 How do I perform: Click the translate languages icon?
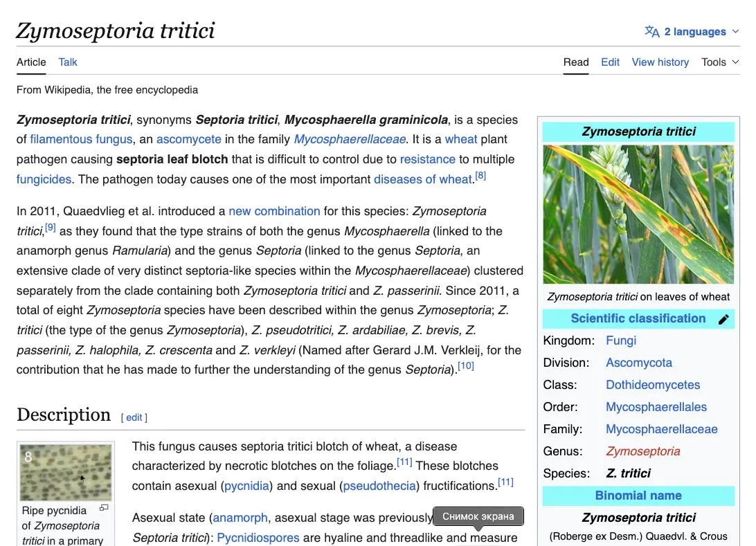click(x=652, y=32)
